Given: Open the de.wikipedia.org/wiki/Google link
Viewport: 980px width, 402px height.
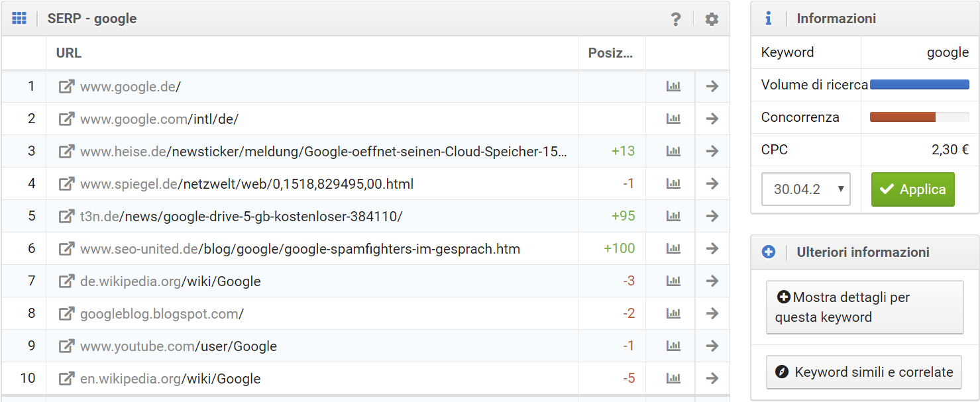Looking at the screenshot, I should 170,281.
